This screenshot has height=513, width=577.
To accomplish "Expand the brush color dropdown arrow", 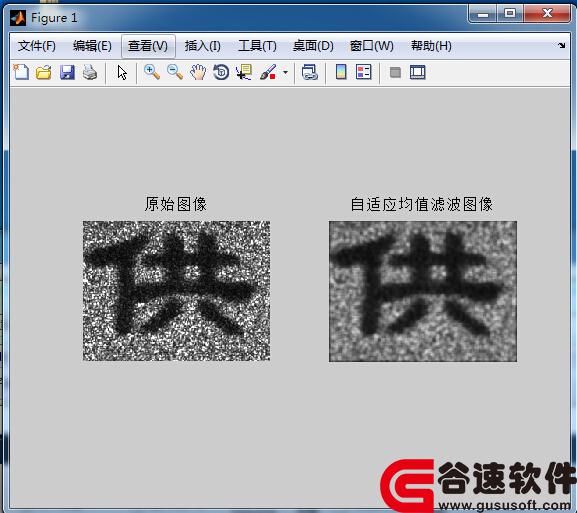I will coord(286,72).
